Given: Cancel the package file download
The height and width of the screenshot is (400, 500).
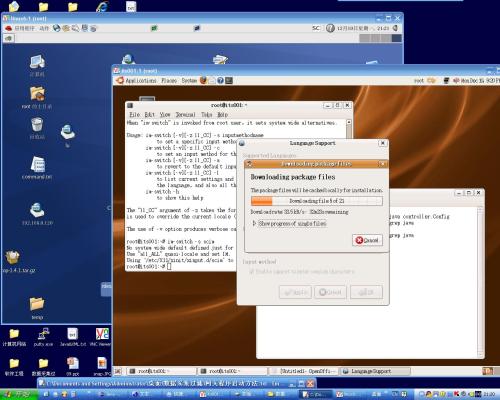Looking at the screenshot, I should tap(367, 240).
